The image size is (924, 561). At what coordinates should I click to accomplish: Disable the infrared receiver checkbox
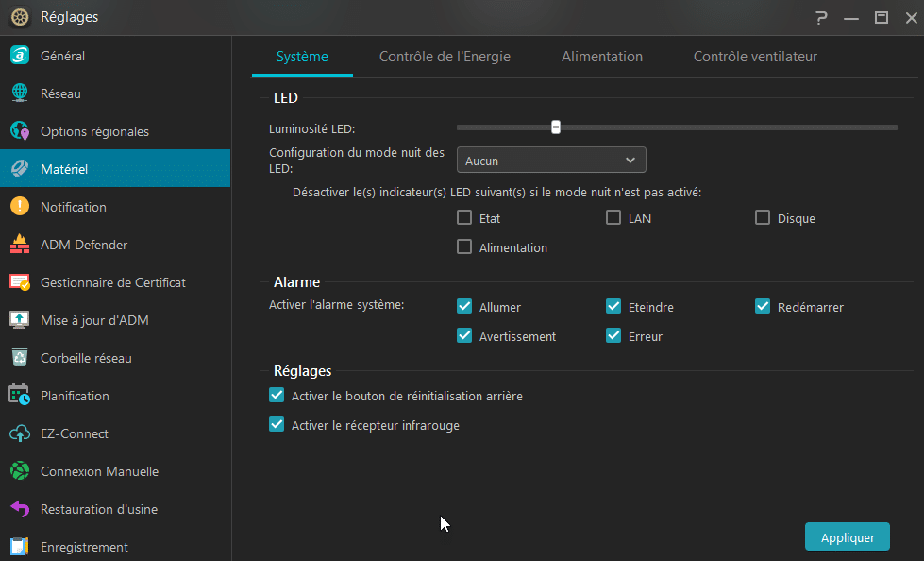(x=277, y=425)
